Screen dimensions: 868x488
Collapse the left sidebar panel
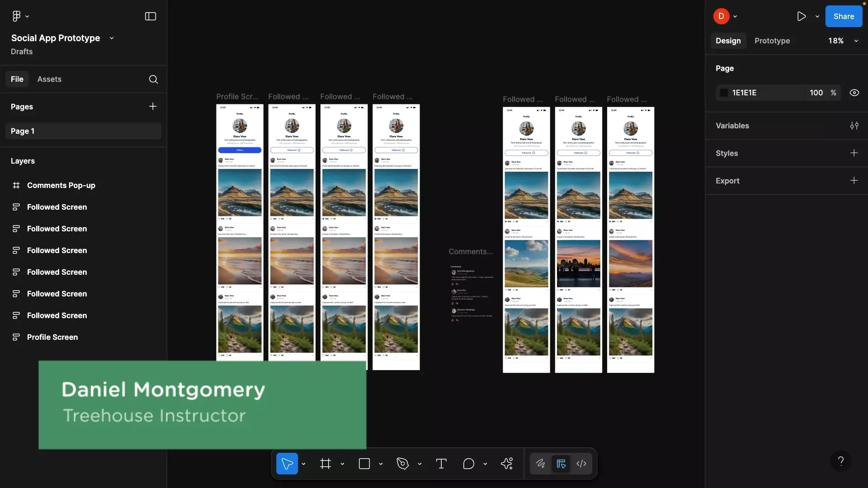point(150,16)
